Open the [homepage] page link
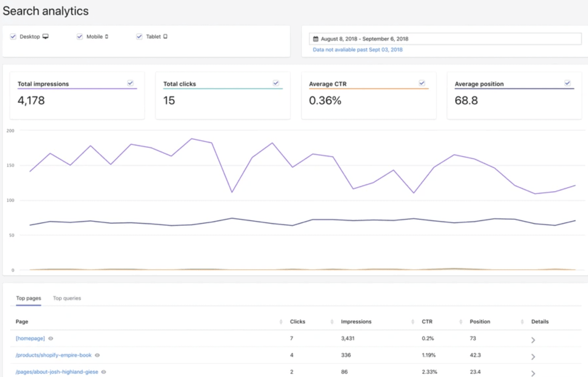Image resolution: width=588 pixels, height=377 pixels. pos(30,339)
